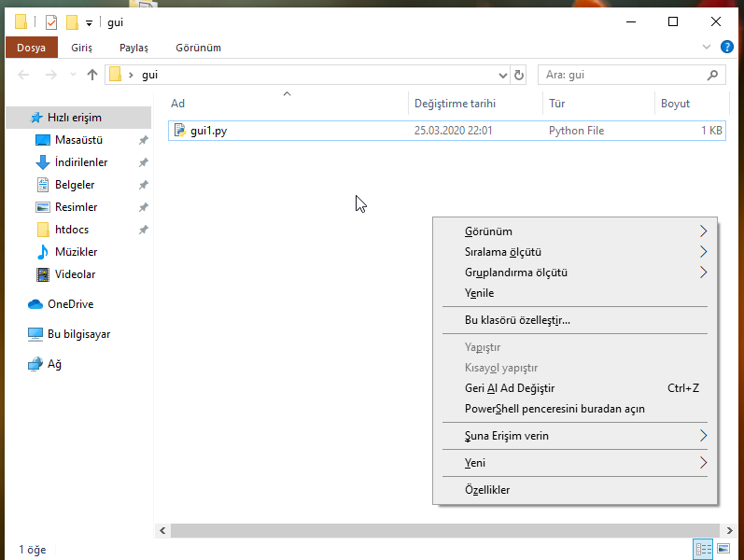Viewport: 744px width, 560px height.
Task: Click the horizontal scrollbar track
Action: pyautogui.click(x=445, y=530)
